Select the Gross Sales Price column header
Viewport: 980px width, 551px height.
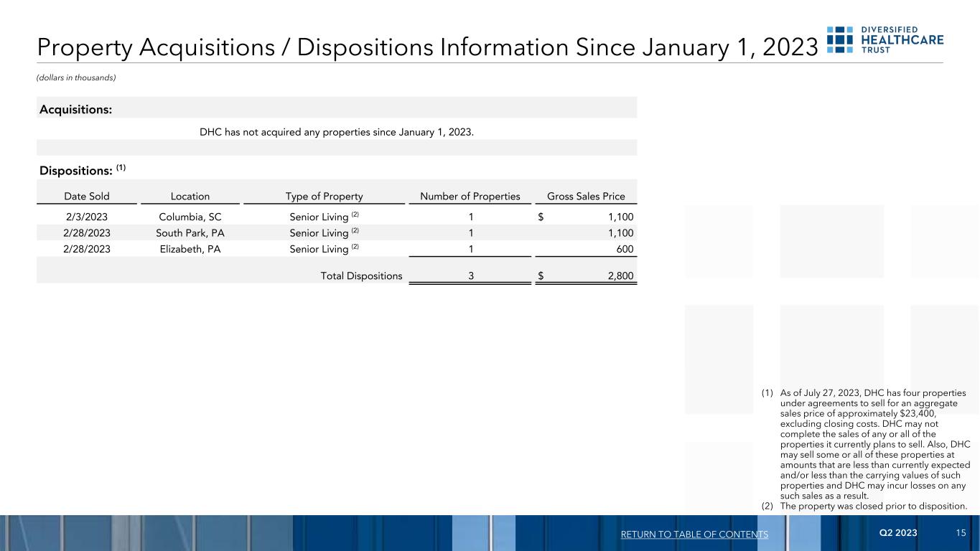[586, 196]
